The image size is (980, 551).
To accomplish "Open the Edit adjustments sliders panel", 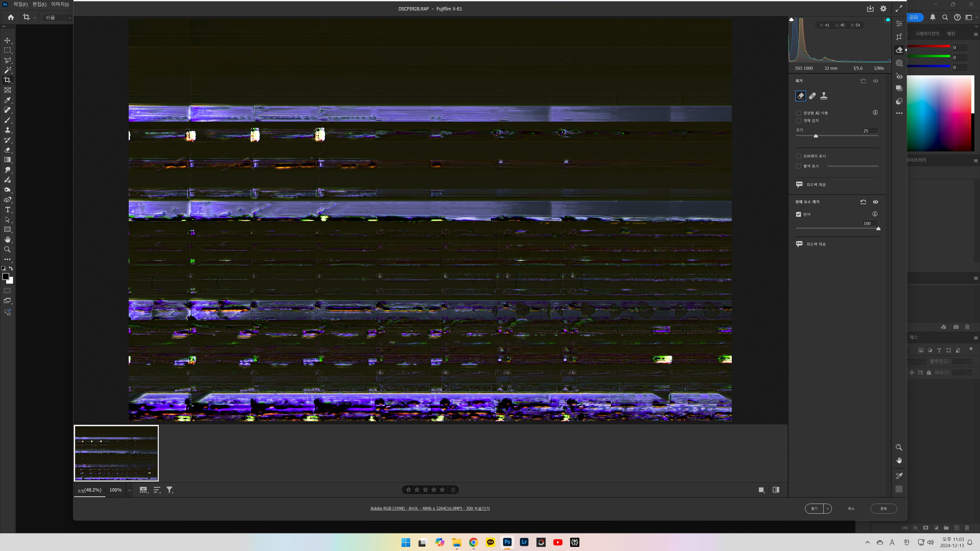I will pyautogui.click(x=899, y=23).
